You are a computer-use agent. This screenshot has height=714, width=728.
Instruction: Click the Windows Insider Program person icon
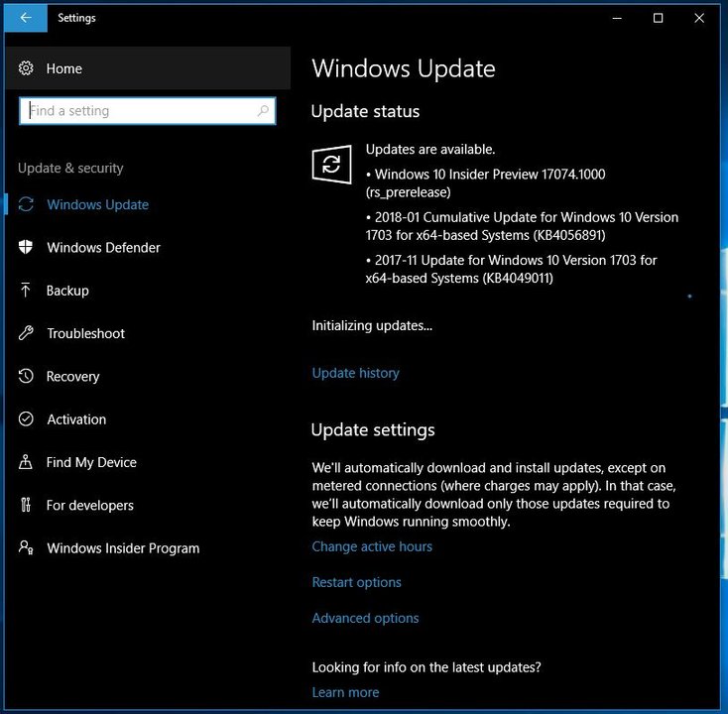coord(26,547)
